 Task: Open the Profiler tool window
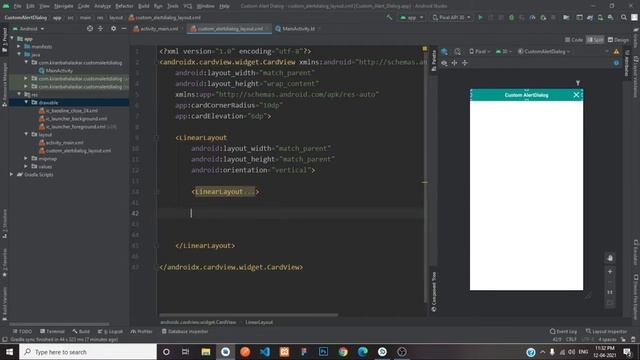[141, 331]
